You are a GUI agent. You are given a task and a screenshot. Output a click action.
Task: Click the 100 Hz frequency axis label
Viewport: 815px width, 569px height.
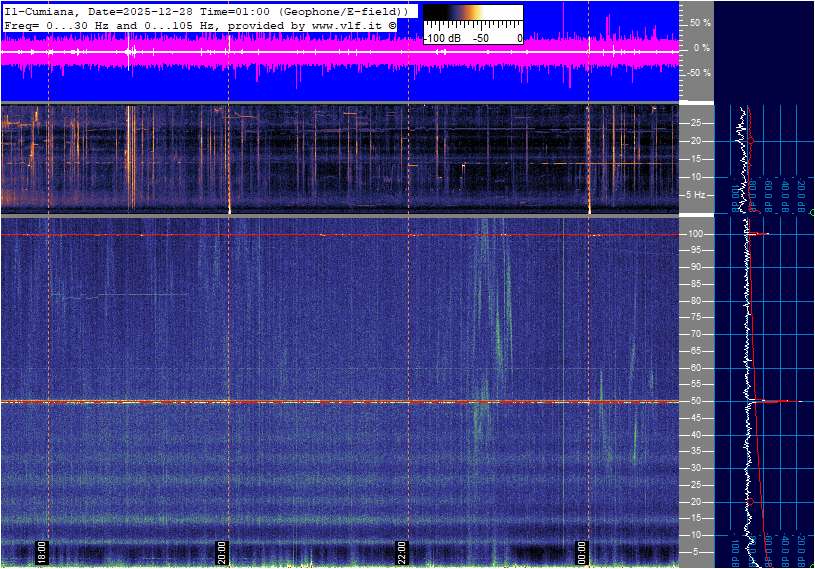point(698,234)
